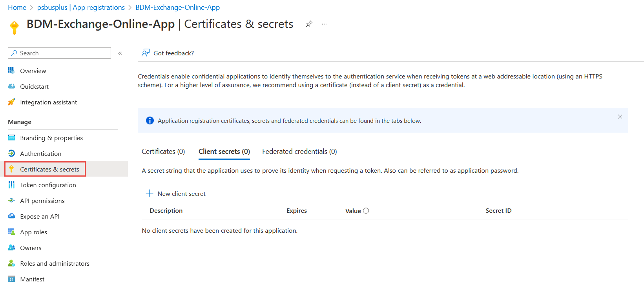
Task: Open Token configuration menu item
Action: 48,185
